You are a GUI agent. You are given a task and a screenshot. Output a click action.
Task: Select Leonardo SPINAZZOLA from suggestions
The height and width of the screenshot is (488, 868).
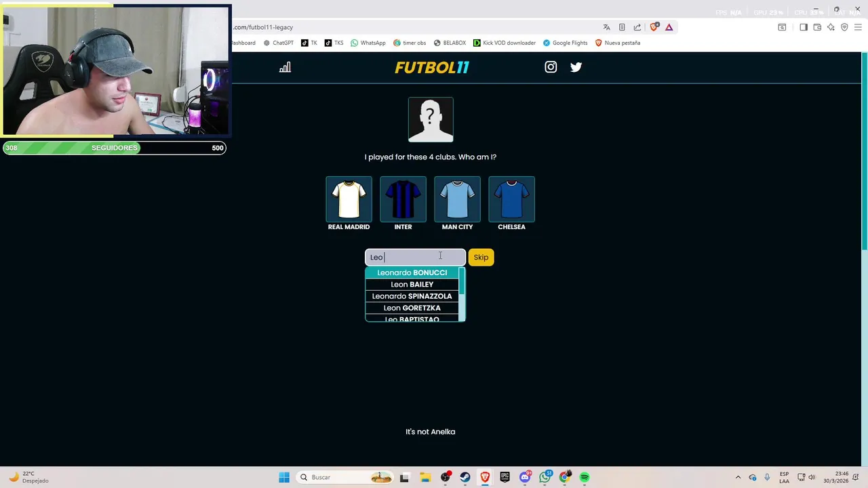412,296
